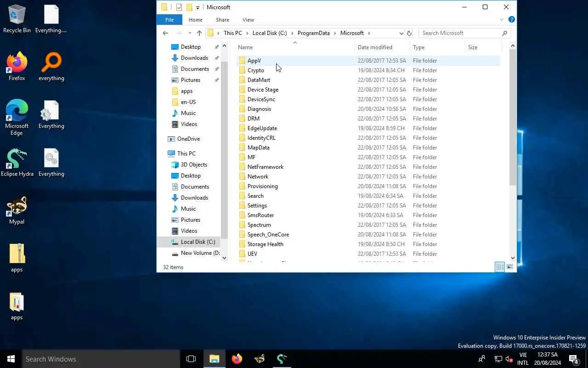
Task: Select the Crypto folder
Action: 255,70
